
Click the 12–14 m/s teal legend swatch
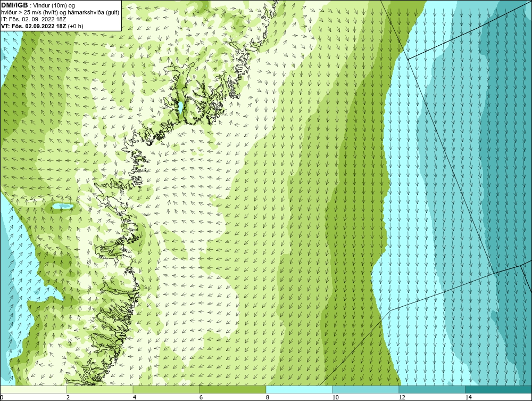click(432, 389)
